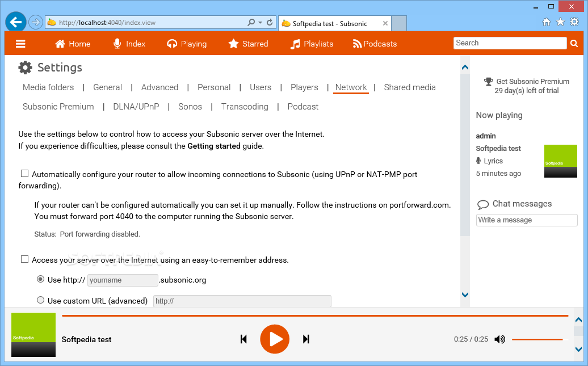Open Softpedia test in Now playing
Viewport: 588px width, 366px height.
(x=498, y=149)
